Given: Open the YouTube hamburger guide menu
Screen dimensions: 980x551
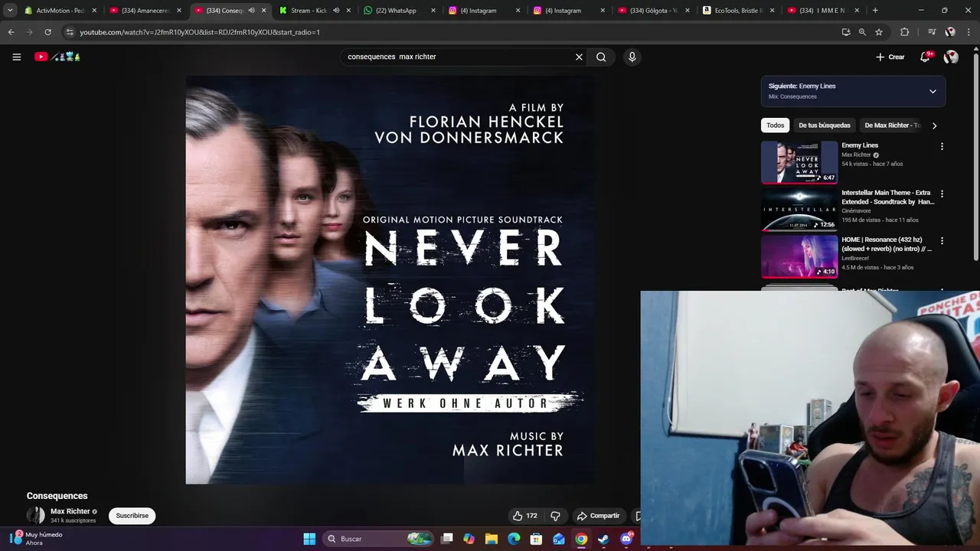Looking at the screenshot, I should (x=16, y=57).
